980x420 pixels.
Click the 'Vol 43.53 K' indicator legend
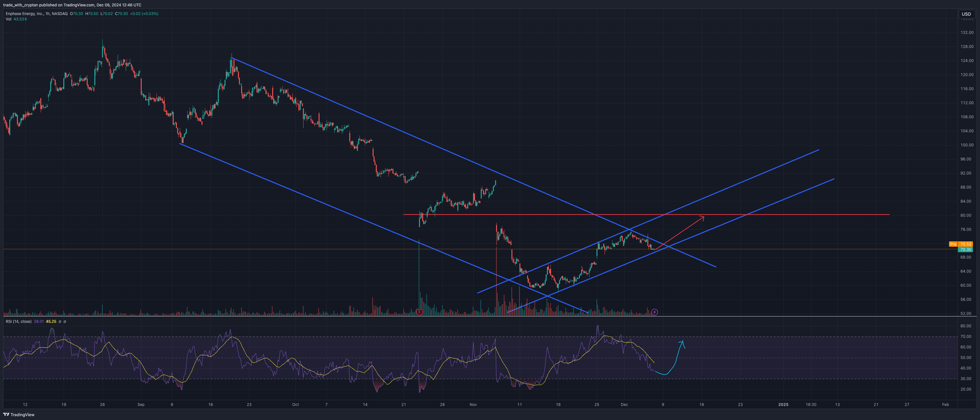[16, 19]
